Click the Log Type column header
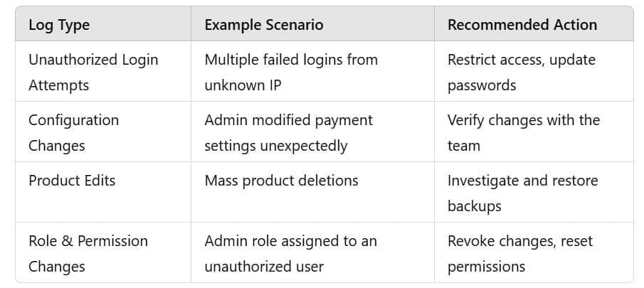Image resolution: width=644 pixels, height=288 pixels. point(59,25)
